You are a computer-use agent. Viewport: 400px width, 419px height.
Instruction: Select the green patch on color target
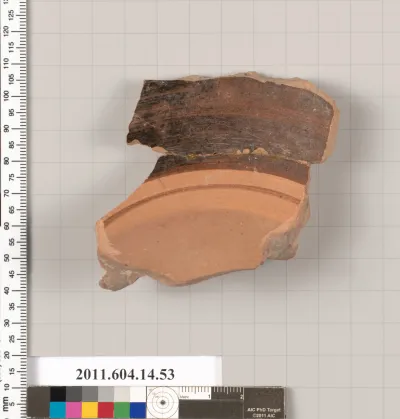[x=122, y=410]
